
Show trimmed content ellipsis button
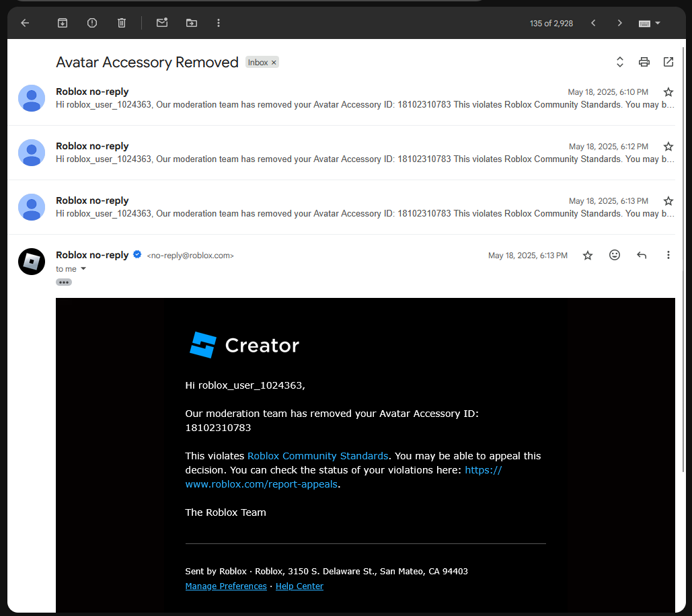[x=63, y=282]
